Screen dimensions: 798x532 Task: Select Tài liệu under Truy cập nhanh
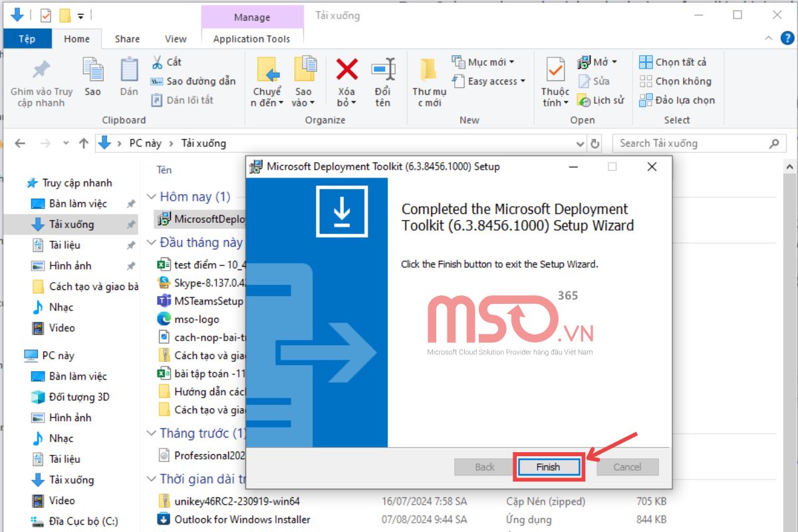tap(65, 245)
